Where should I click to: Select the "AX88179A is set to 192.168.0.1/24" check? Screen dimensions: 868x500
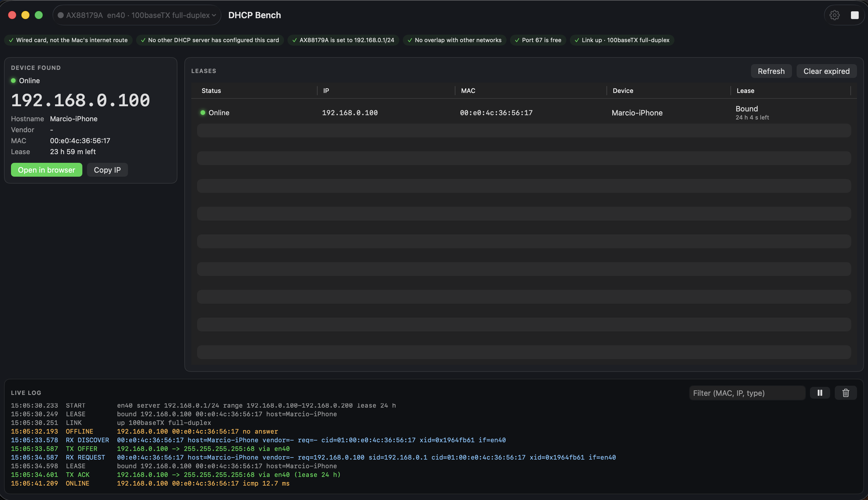(x=343, y=40)
